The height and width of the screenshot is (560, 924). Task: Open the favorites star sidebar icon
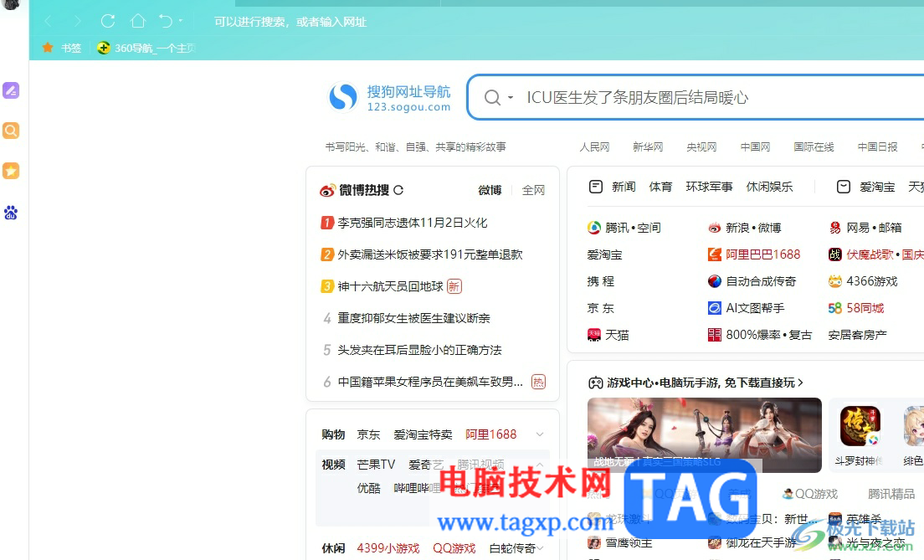(11, 171)
